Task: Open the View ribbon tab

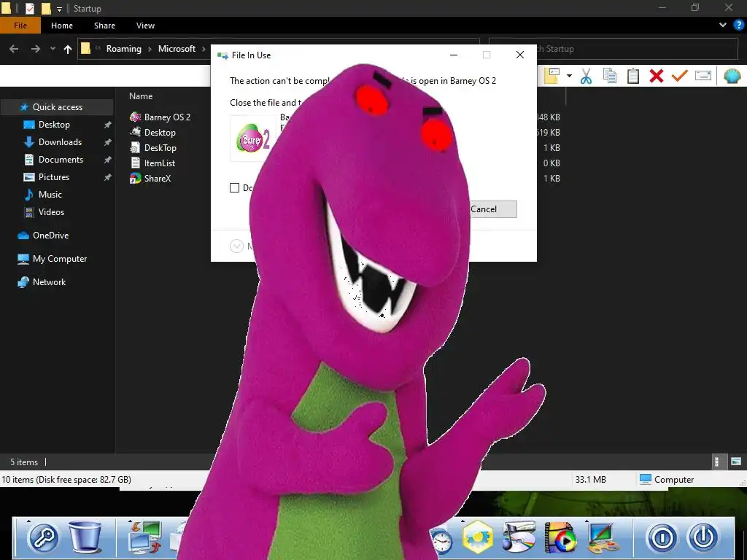Action: click(145, 26)
